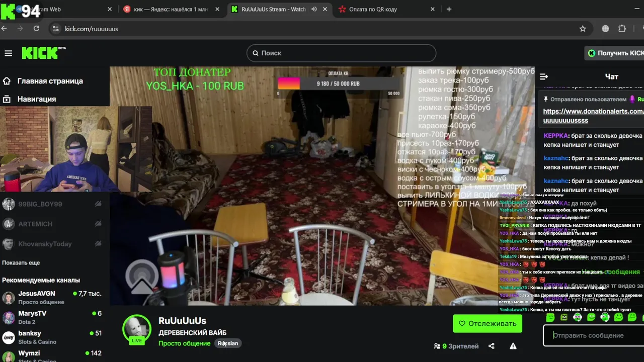Click the site information icon in address bar
The width and height of the screenshot is (644, 362).
pos(55,29)
